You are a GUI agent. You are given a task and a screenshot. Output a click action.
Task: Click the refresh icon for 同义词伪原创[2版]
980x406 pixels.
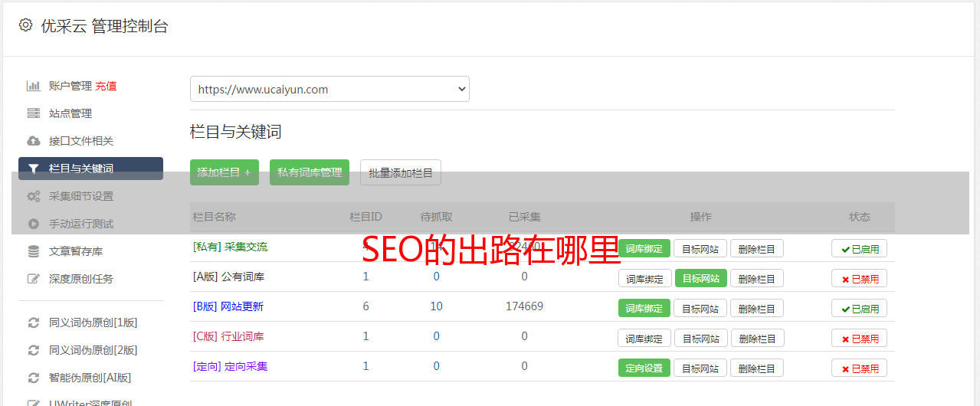click(33, 350)
